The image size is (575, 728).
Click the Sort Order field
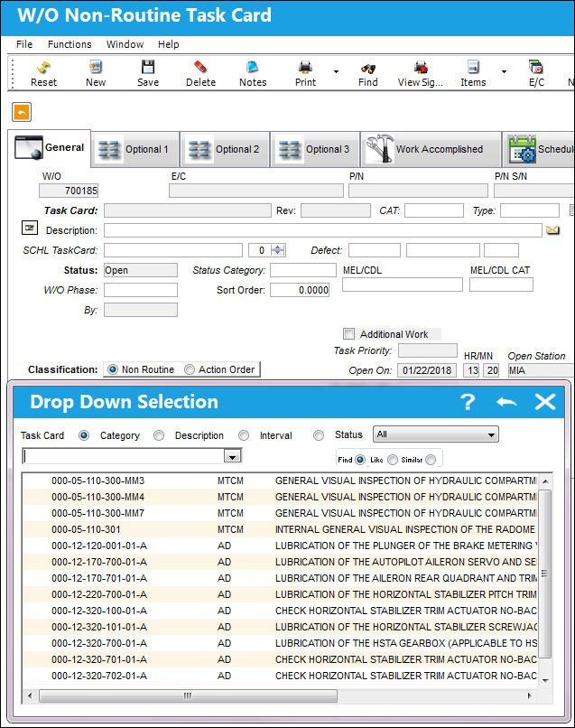(x=300, y=290)
